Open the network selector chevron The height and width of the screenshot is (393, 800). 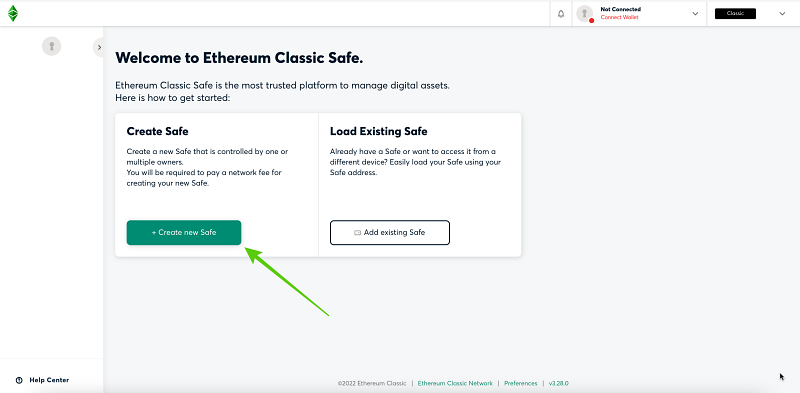pos(782,14)
